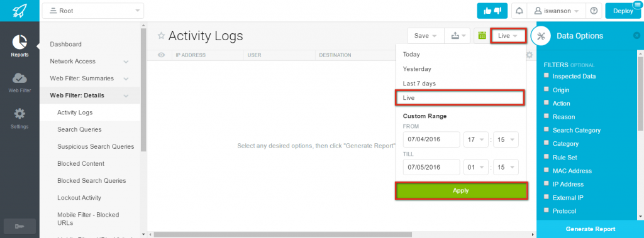Open Blocked Content report

point(81,163)
